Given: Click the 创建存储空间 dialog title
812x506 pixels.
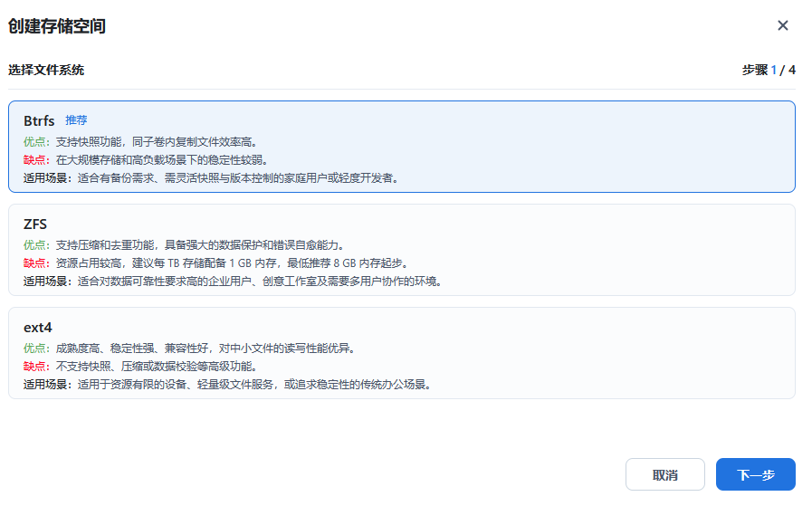Looking at the screenshot, I should [57, 26].
